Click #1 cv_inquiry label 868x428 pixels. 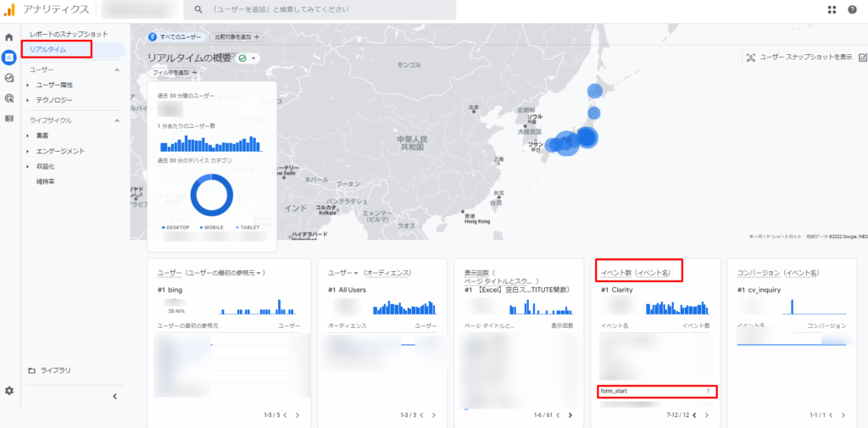pyautogui.click(x=759, y=290)
